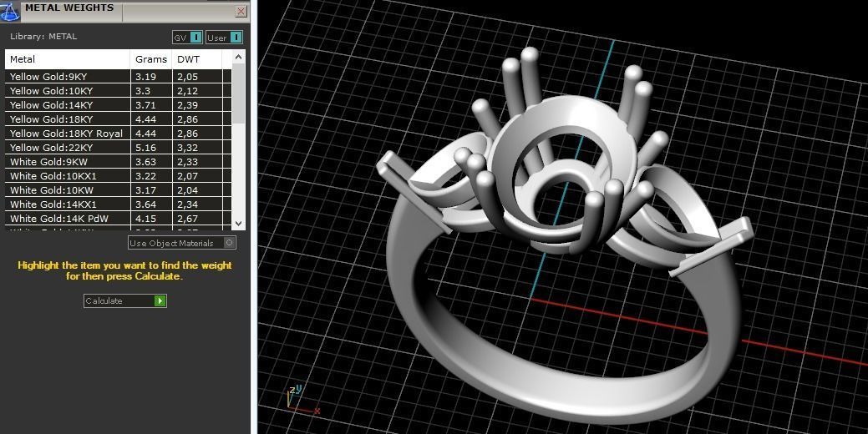The width and height of the screenshot is (868, 434).
Task: Select the White Gold:14KX1 row
Action: click(118, 204)
